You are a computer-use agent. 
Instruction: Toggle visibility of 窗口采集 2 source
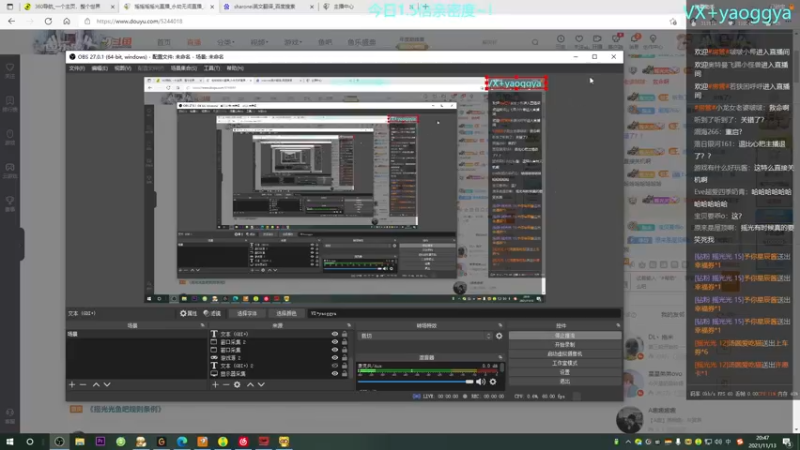(335, 342)
